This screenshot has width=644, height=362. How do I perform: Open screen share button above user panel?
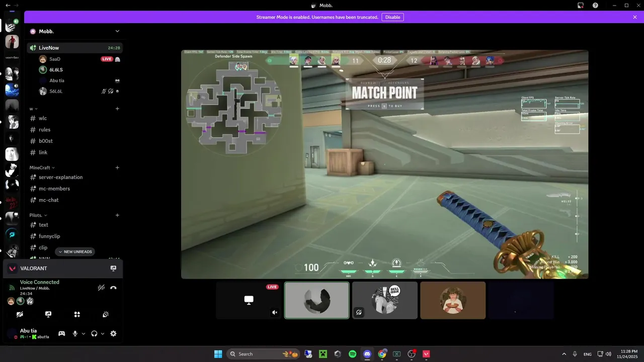tap(48, 314)
